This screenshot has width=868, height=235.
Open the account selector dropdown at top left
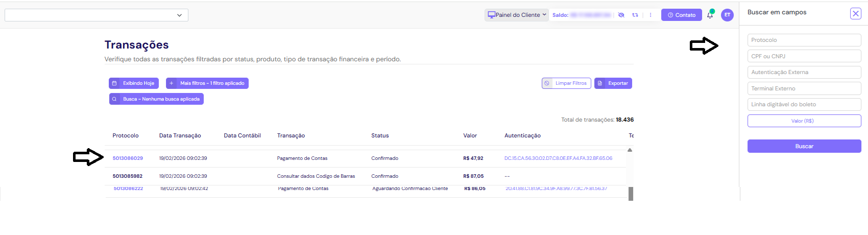click(x=179, y=15)
